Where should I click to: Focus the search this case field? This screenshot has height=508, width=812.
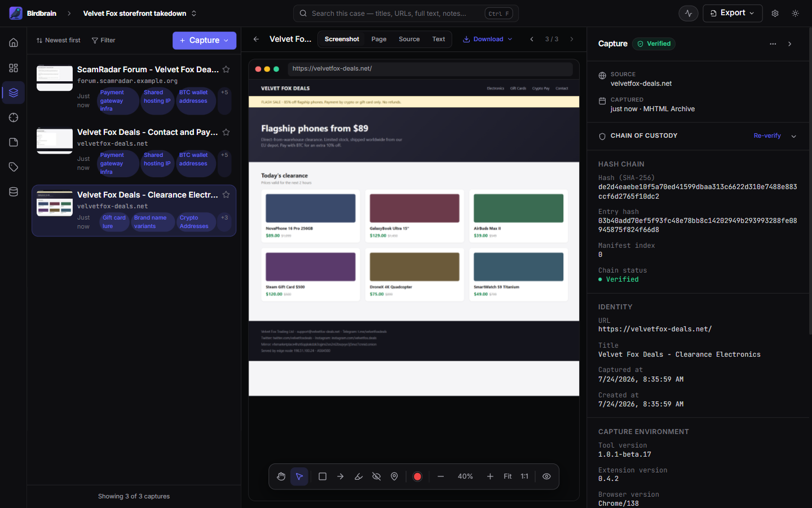[406, 13]
